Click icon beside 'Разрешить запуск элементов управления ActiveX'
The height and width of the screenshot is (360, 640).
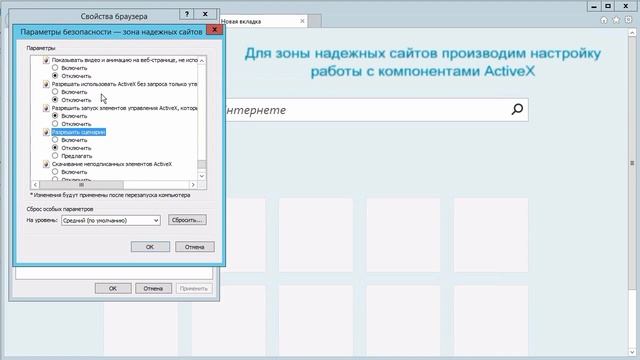pyautogui.click(x=46, y=108)
